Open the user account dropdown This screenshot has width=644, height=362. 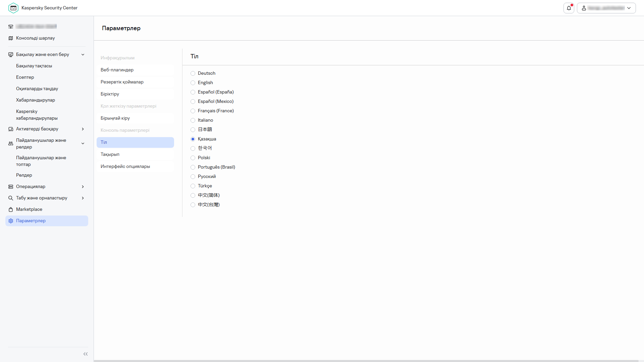click(606, 8)
